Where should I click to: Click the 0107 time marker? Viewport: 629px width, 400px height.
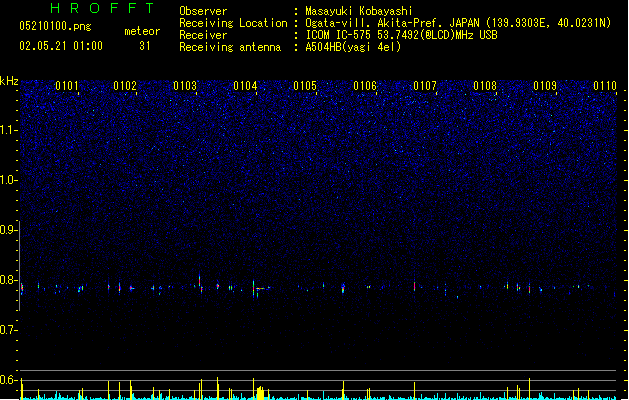(x=425, y=86)
